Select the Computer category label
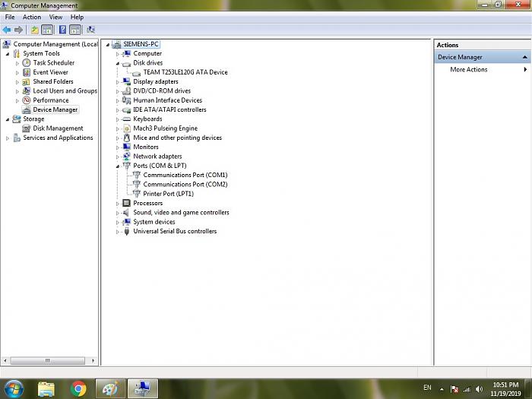The image size is (532, 399). [147, 54]
